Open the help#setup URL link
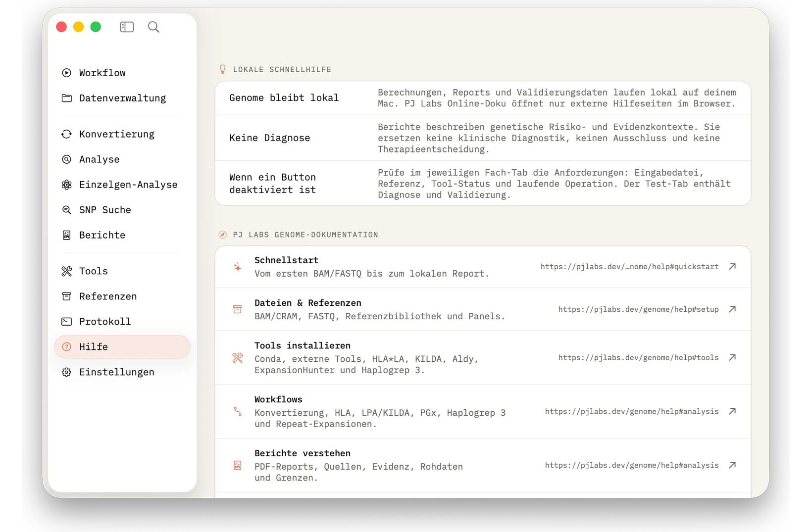 coord(638,309)
